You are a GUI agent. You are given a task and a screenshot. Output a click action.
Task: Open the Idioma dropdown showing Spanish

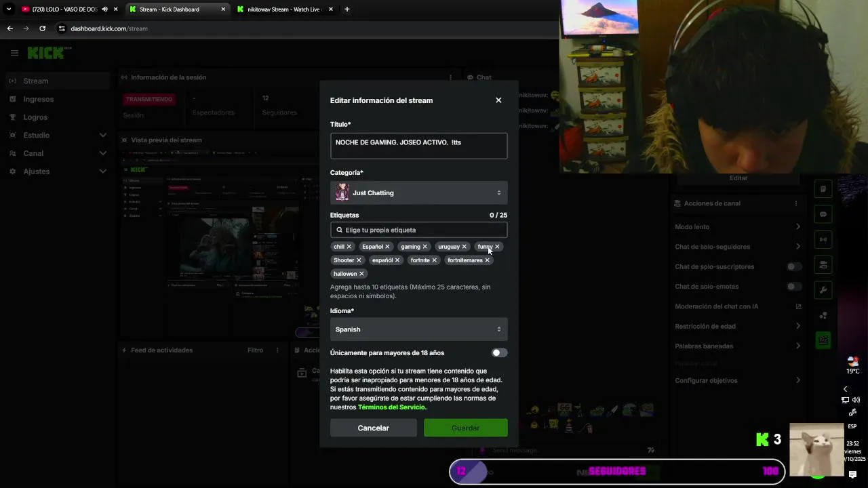click(418, 329)
